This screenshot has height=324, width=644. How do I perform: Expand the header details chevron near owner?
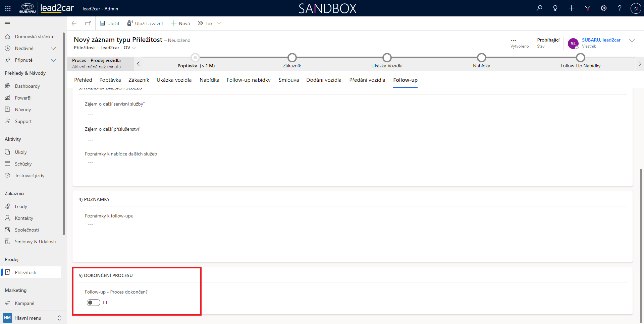[x=632, y=41]
